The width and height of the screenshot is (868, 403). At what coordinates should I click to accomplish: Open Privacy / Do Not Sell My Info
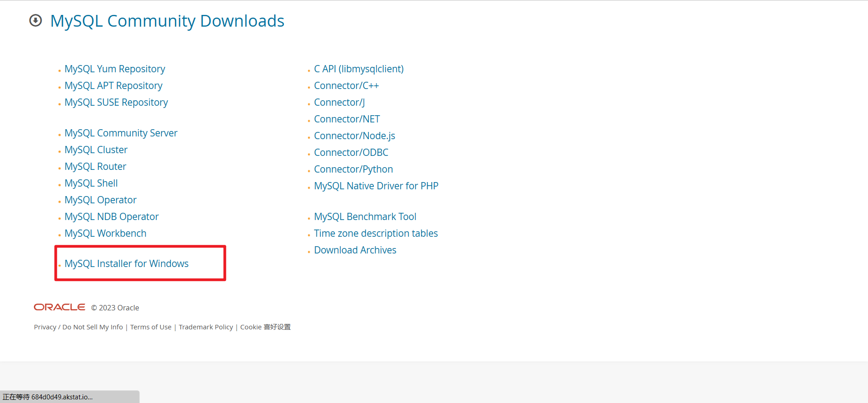[78, 327]
